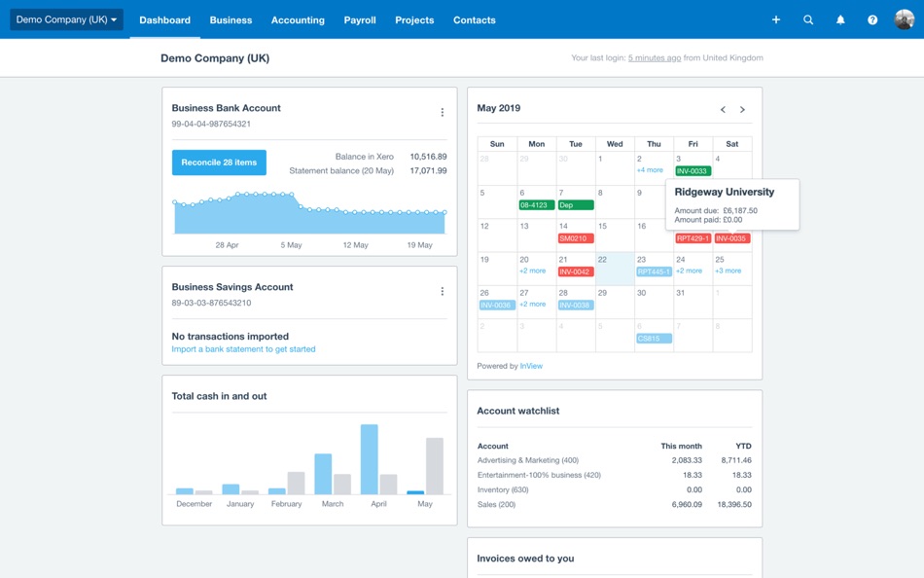The image size is (924, 578).
Task: Open search with the magnifier icon
Action: [808, 19]
